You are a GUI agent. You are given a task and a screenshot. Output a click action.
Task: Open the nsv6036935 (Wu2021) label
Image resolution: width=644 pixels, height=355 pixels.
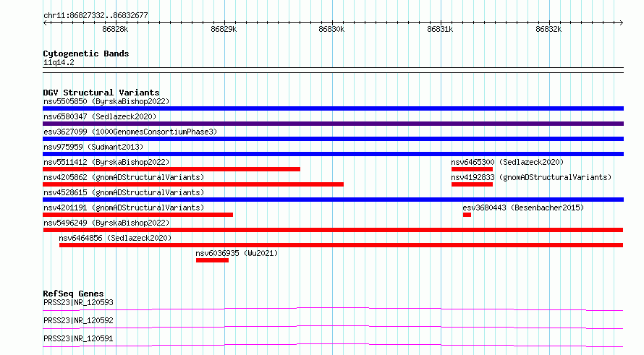pos(237,253)
